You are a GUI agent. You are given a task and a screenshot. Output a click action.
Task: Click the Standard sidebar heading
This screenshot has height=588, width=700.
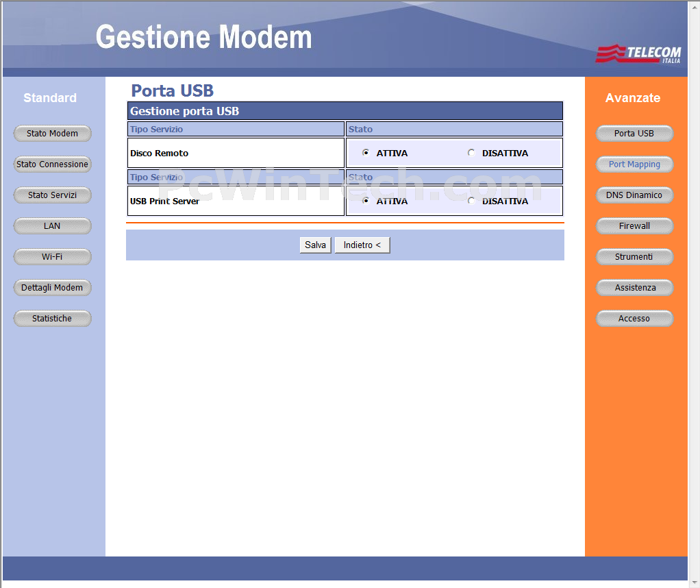click(x=50, y=98)
